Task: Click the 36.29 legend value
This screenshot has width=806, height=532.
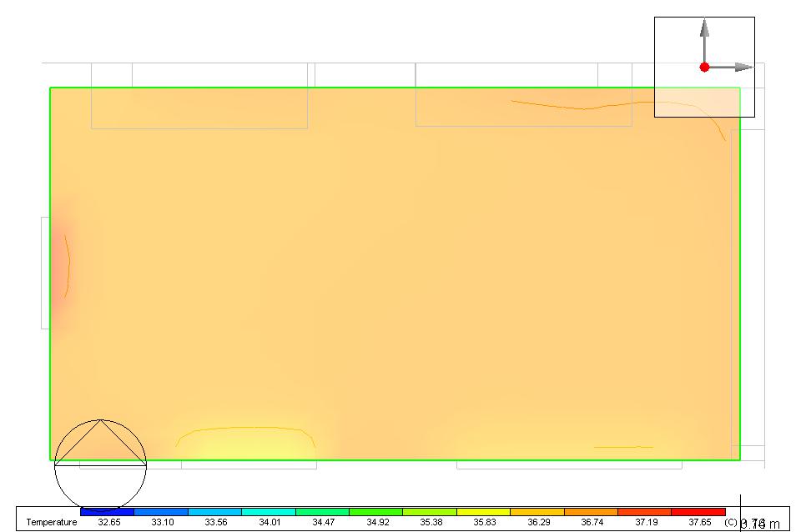Action: 539,522
